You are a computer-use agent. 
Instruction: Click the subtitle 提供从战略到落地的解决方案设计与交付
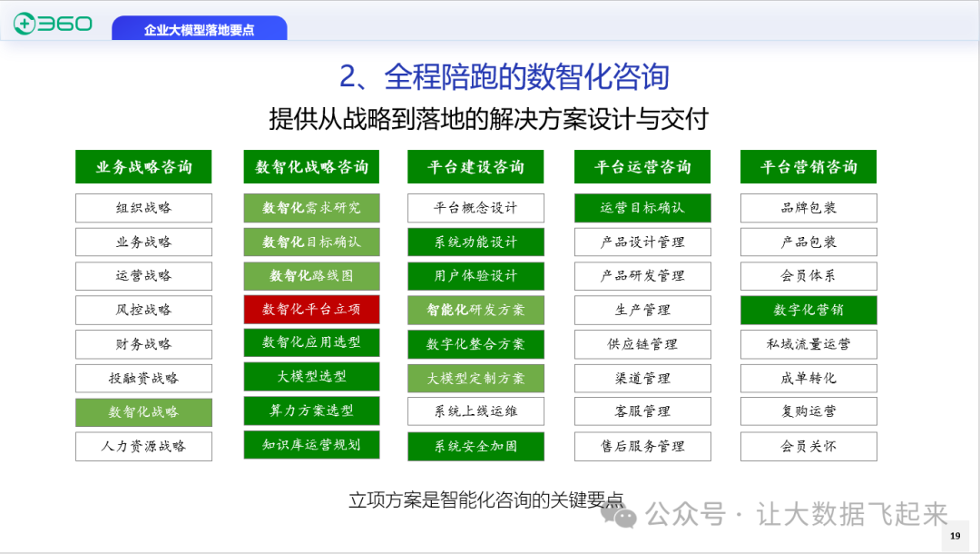(x=489, y=119)
